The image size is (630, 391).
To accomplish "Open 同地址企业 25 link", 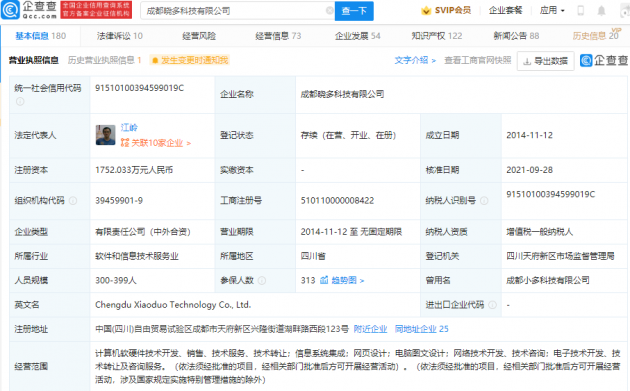I will tap(421, 329).
